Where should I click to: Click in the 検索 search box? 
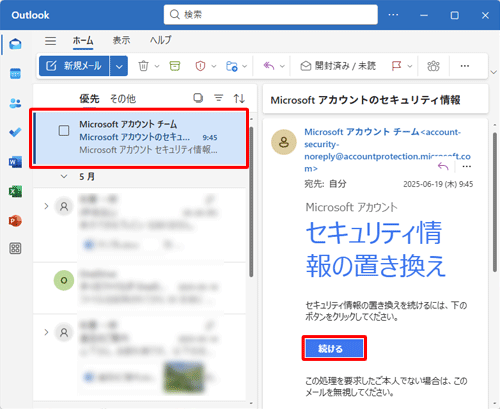pos(271,15)
